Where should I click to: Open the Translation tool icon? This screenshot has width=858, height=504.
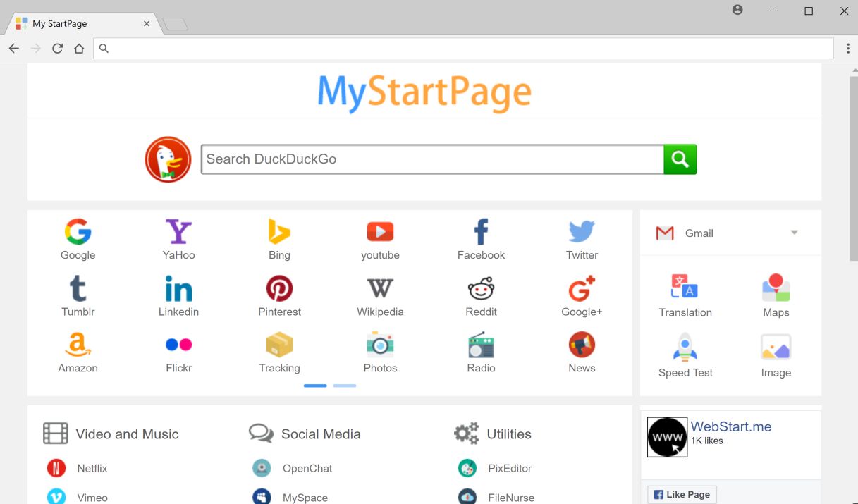[x=685, y=288]
